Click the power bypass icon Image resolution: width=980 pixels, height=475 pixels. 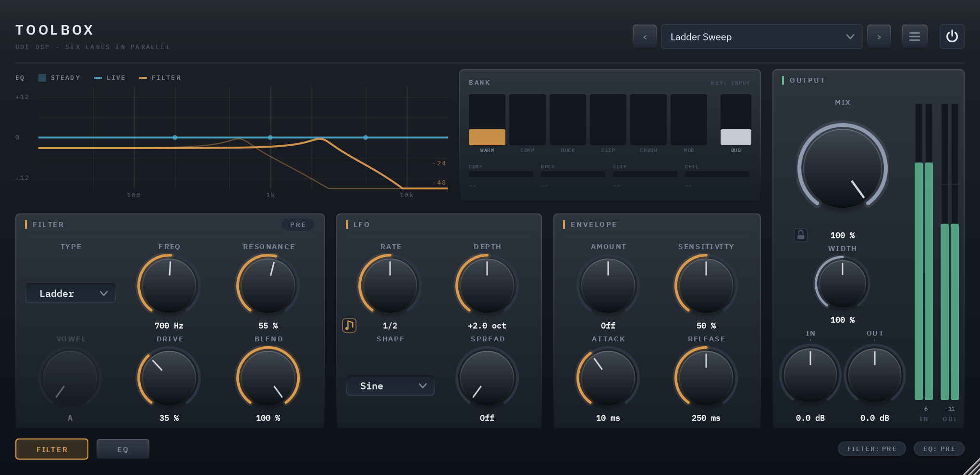[952, 37]
